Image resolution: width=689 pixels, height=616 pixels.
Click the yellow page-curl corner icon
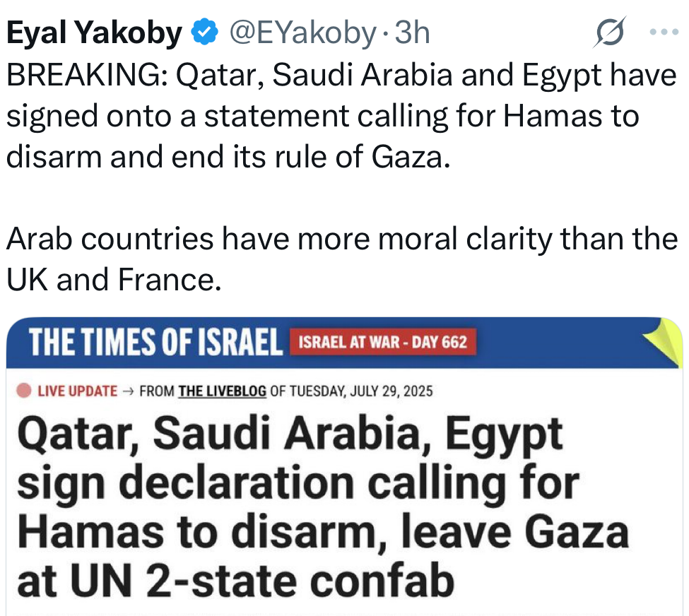(664, 338)
